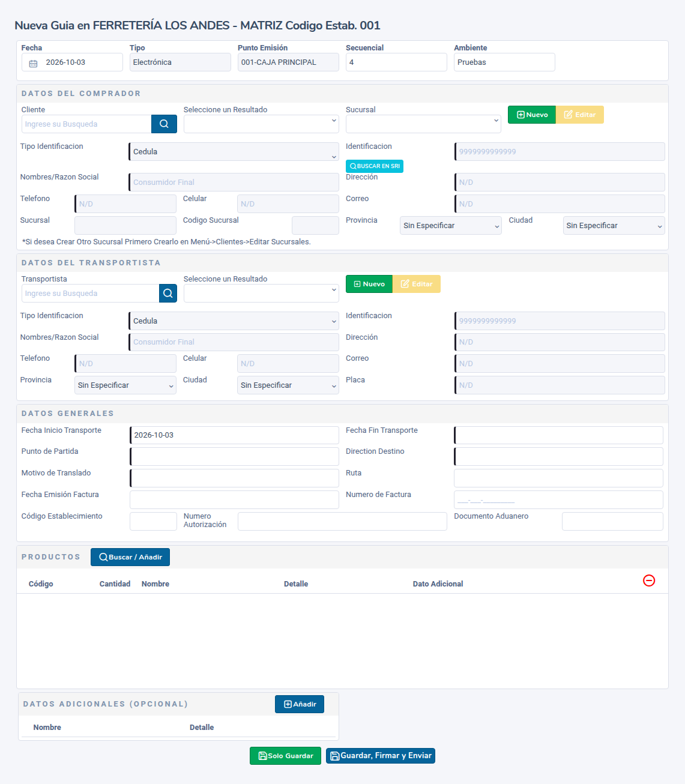Open the Fecha calendar date picker icon
685x784 pixels.
pos(34,63)
